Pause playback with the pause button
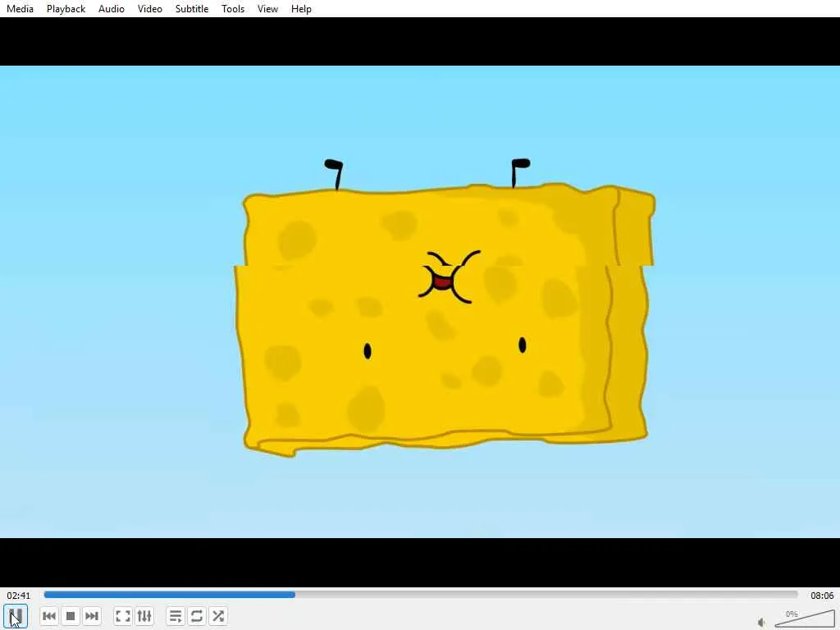This screenshot has height=630, width=840. (16, 616)
